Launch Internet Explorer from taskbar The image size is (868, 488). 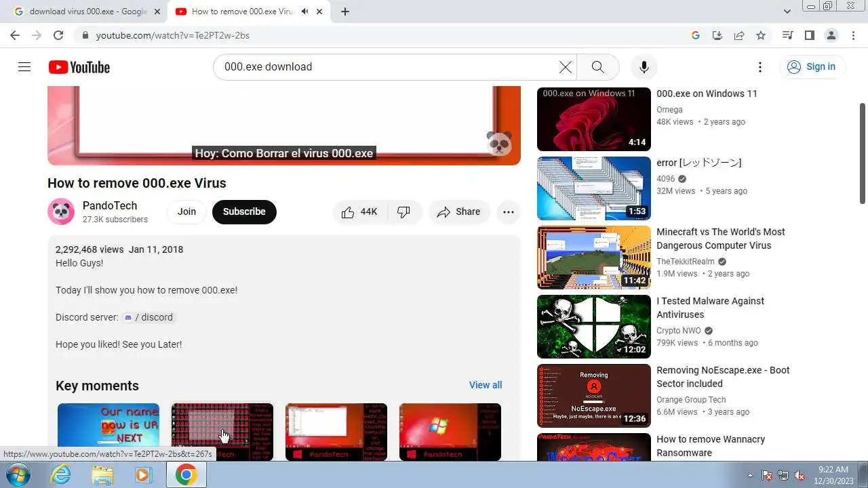pyautogui.click(x=62, y=474)
